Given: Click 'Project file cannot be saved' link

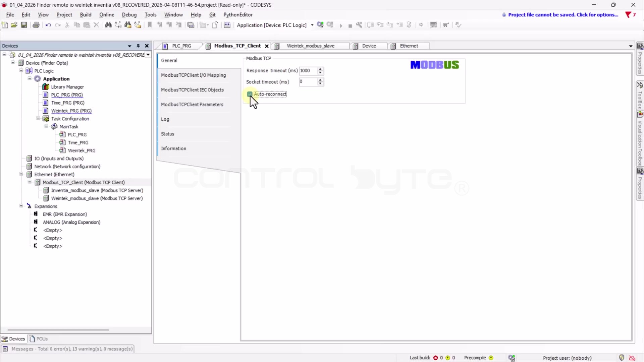Looking at the screenshot, I should pos(563,15).
